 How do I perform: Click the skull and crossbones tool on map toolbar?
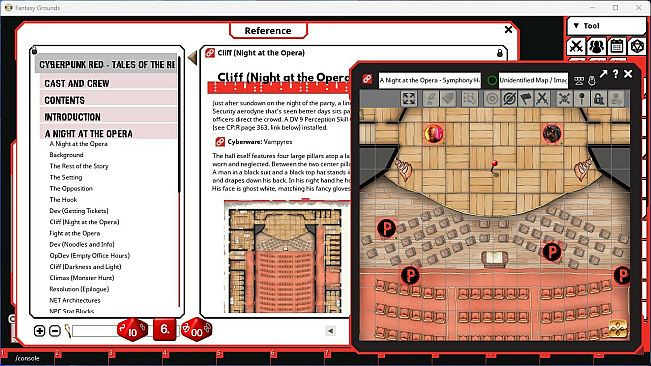click(564, 99)
